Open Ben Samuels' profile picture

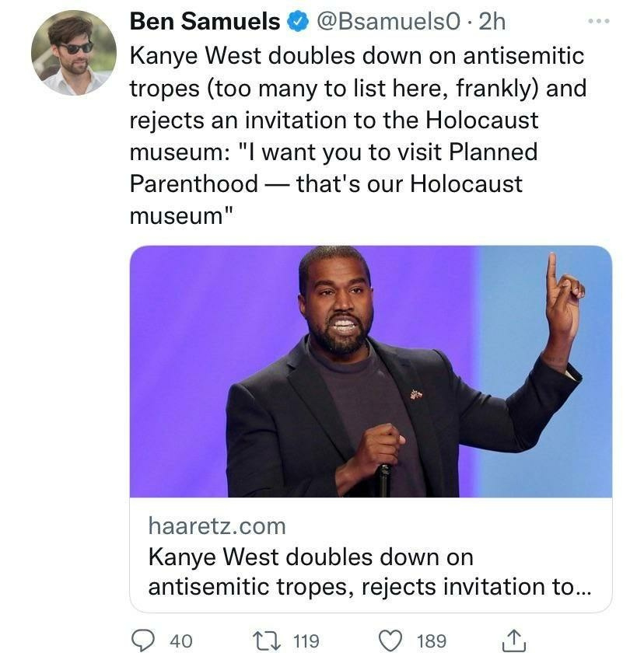coord(73,53)
